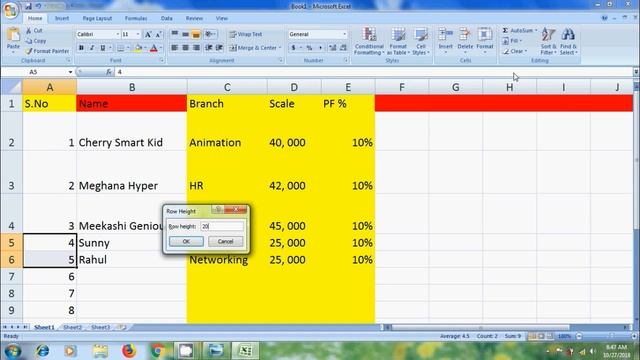This screenshot has height=360, width=640.
Task: Switch to Sheet3 tab
Action: pos(100,327)
